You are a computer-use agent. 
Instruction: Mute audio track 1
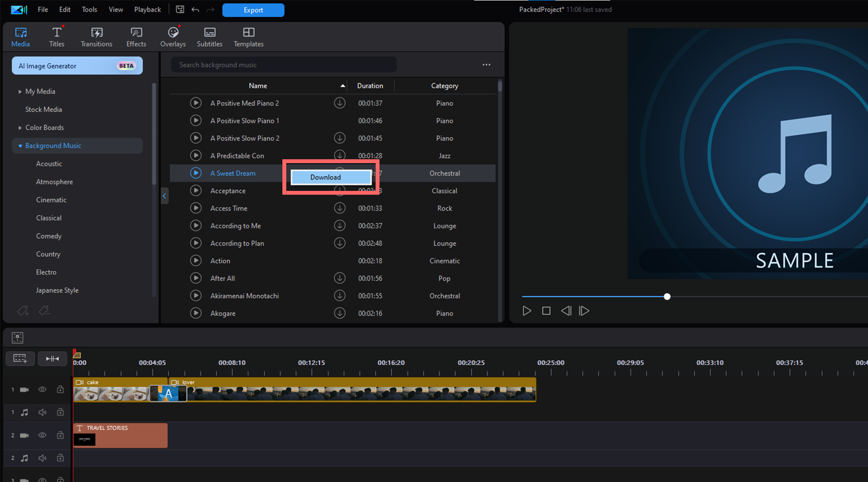(42, 412)
